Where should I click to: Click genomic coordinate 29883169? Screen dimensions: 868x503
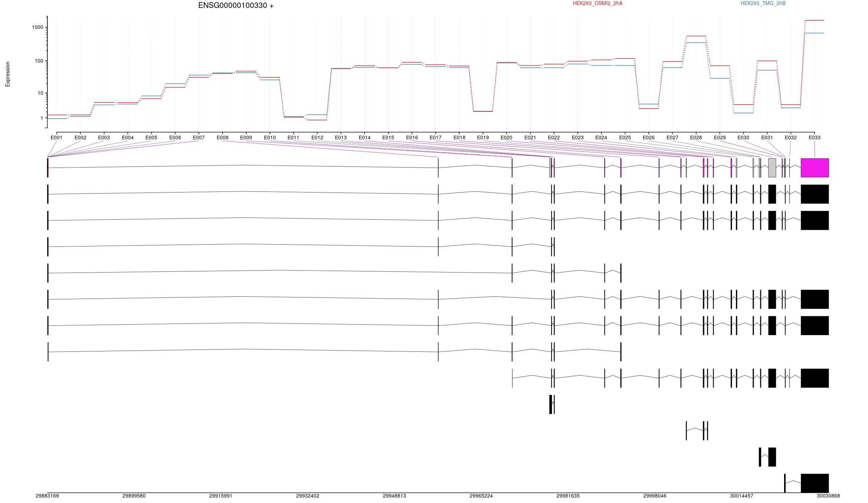(47, 496)
